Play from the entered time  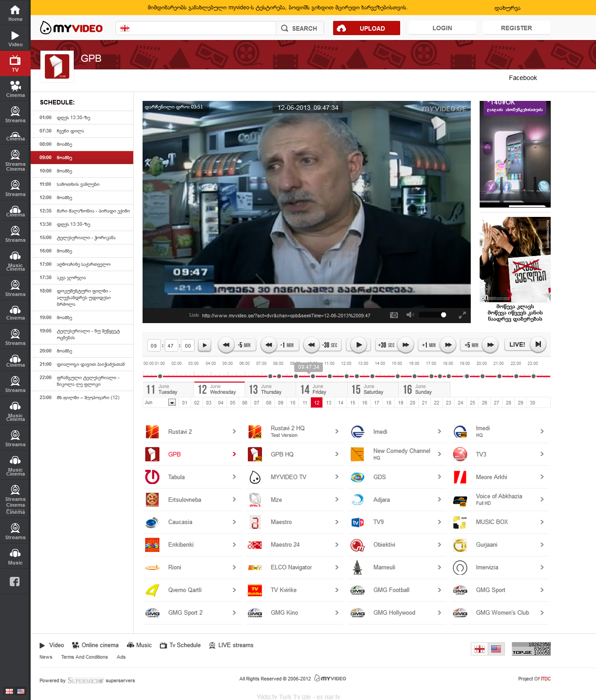click(x=204, y=345)
